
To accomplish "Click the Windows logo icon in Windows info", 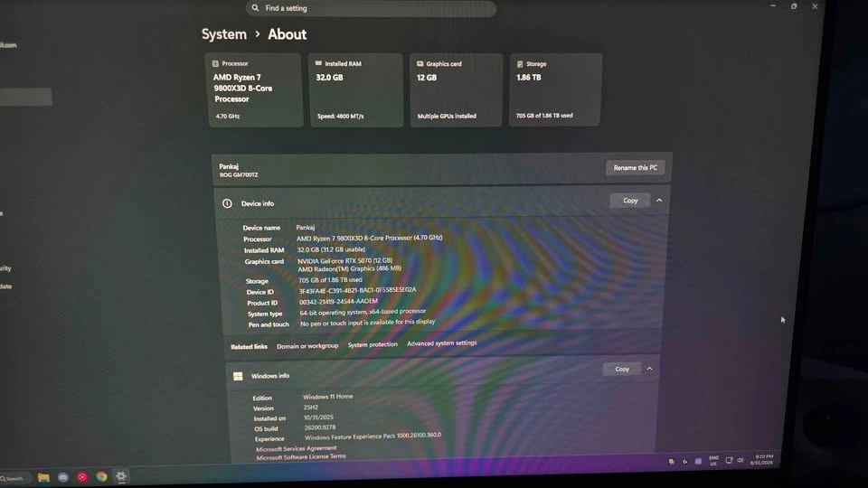I will coord(238,376).
